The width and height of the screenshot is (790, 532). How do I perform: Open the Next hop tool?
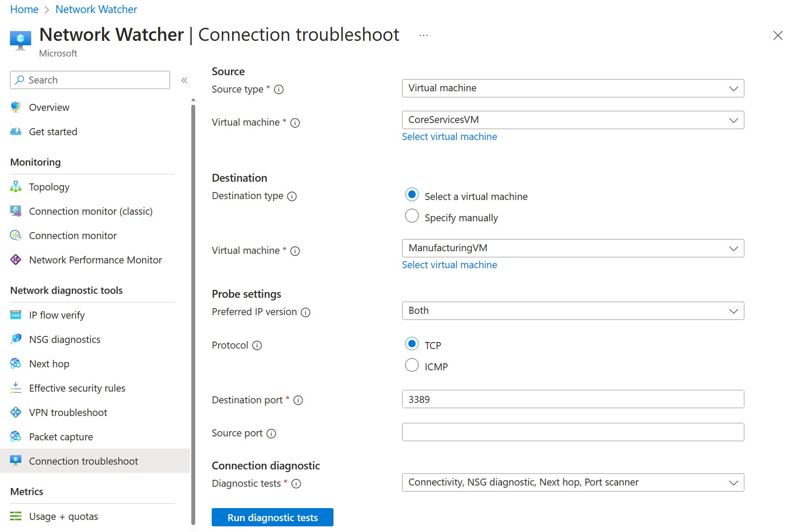pos(49,363)
